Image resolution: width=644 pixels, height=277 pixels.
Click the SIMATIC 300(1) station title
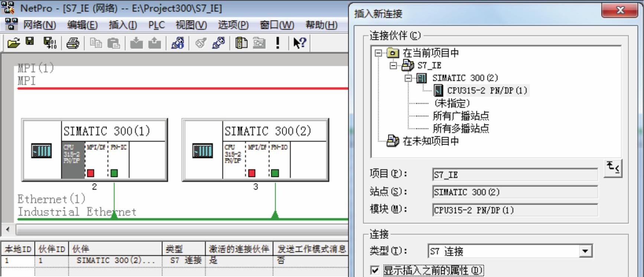click(x=107, y=131)
